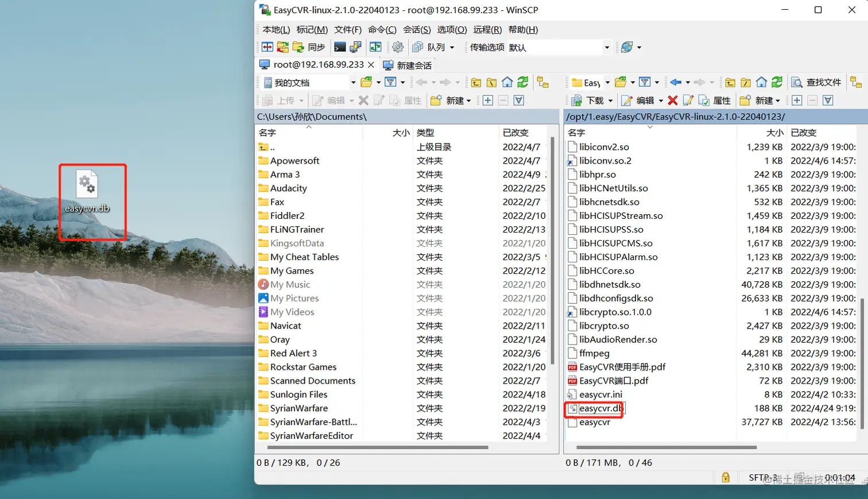
Task: Open the 文件(F) menu
Action: 348,30
